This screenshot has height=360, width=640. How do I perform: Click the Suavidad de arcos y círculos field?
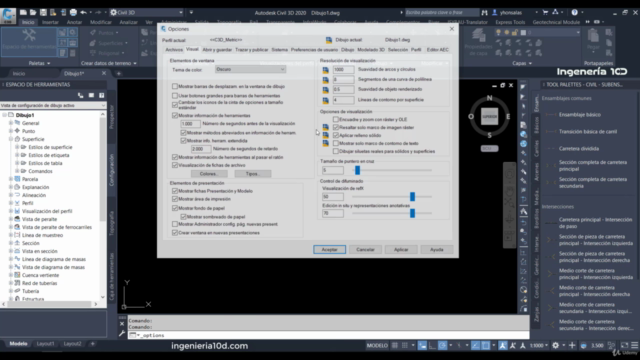coord(343,70)
